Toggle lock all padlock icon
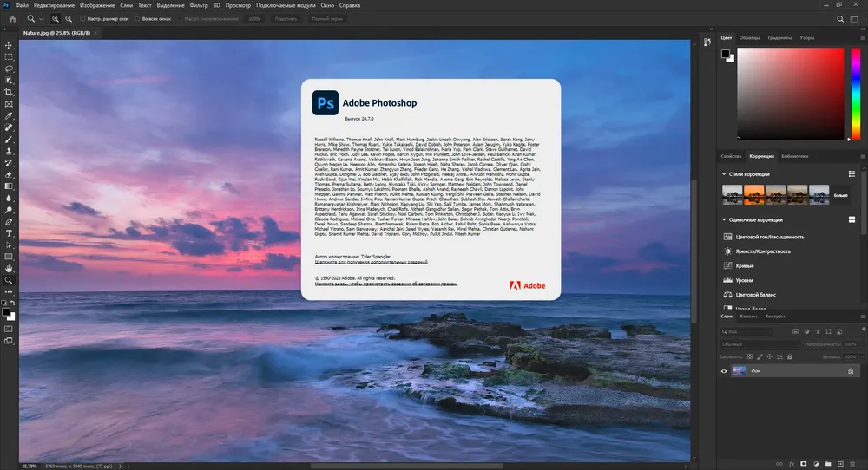868x470 pixels. 790,356
